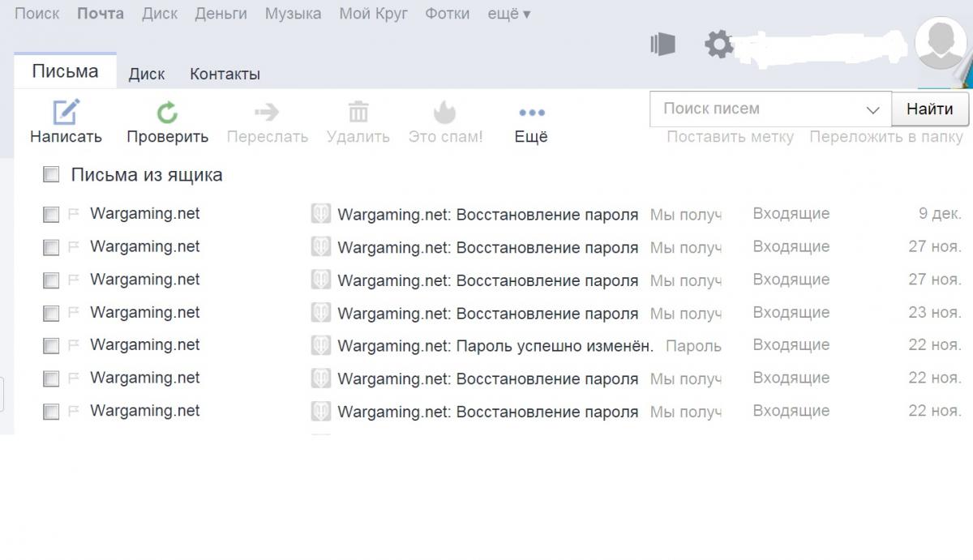Click the Wargaming logo icon of the 9 дек. letter
The height and width of the screenshot is (560, 973).
[321, 214]
